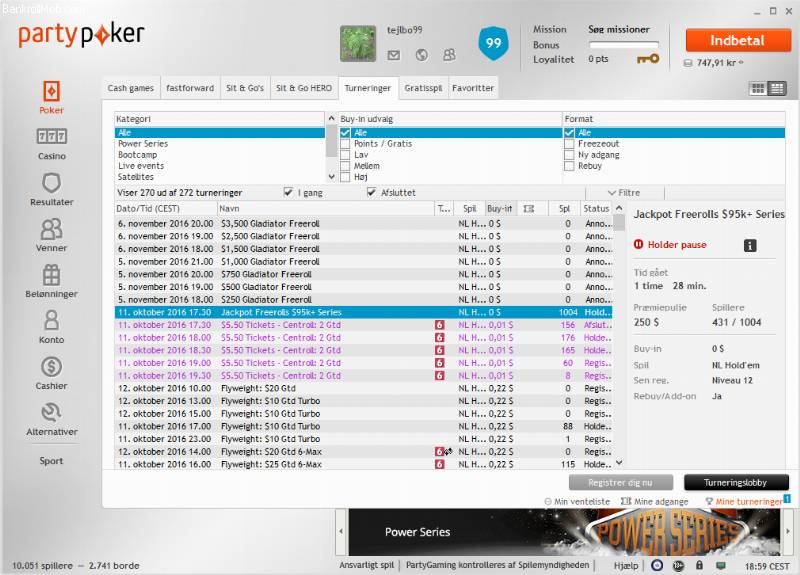This screenshot has width=800, height=575.
Task: Switch to grid view layout icon
Action: click(x=758, y=88)
